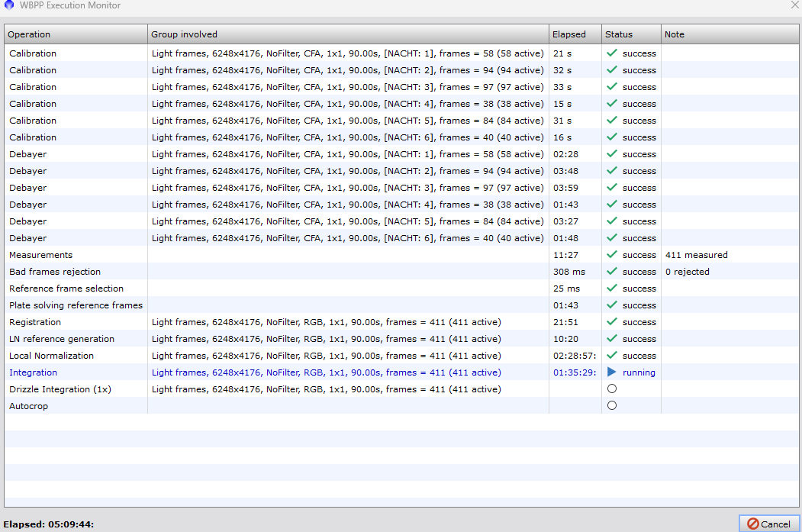Click the success checkmark for Debayer NACHT: 2
Image resolution: width=802 pixels, height=532 pixels.
click(x=612, y=170)
